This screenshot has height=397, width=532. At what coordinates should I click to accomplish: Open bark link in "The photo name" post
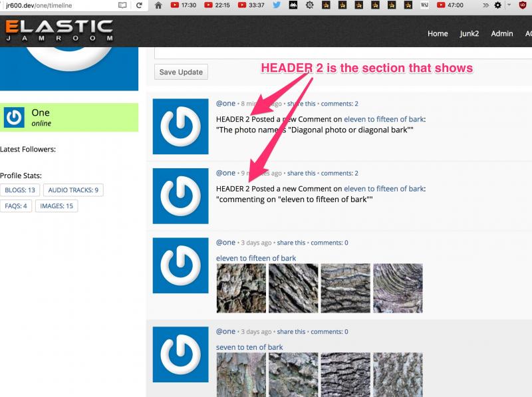point(384,119)
